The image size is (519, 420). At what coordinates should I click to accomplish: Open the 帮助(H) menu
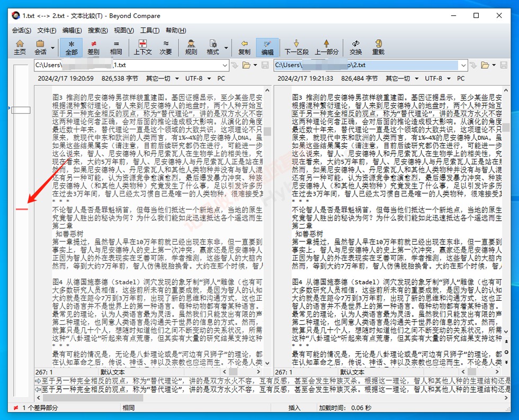point(176,30)
